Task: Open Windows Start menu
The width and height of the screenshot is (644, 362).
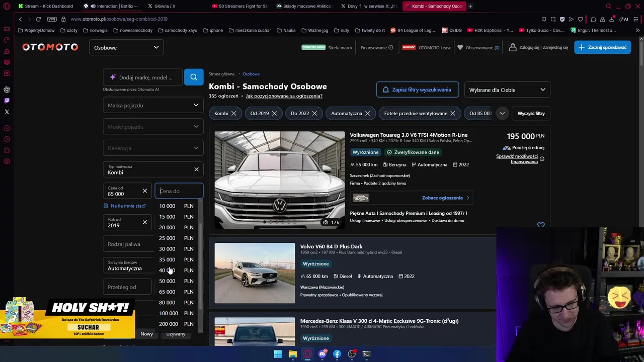Action: 278,354
